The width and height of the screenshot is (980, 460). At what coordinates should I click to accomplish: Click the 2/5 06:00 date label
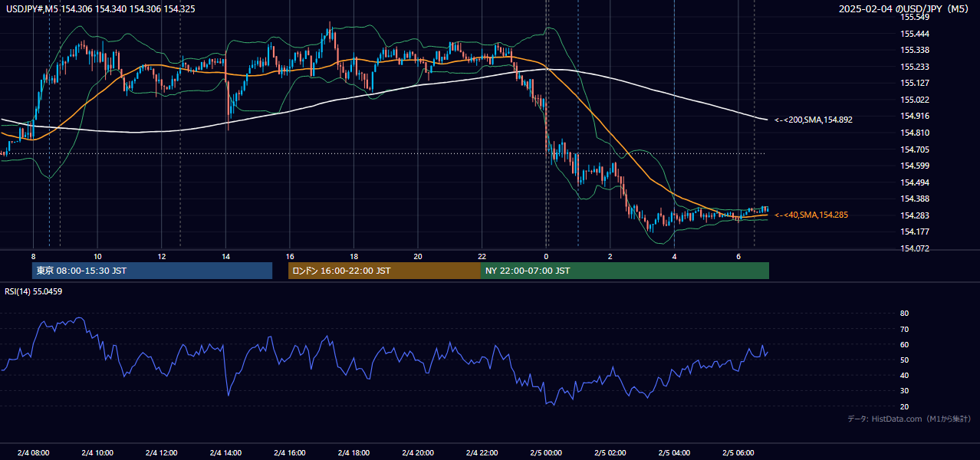[x=738, y=453]
